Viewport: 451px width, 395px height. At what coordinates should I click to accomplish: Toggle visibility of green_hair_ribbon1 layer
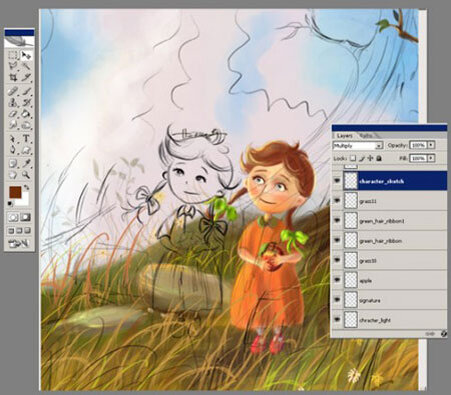tap(337, 221)
